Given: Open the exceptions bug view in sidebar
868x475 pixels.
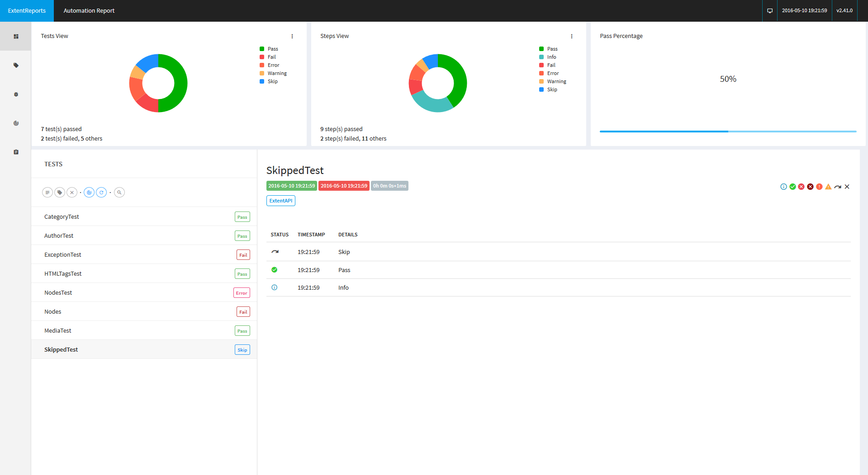Looking at the screenshot, I should point(16,94).
